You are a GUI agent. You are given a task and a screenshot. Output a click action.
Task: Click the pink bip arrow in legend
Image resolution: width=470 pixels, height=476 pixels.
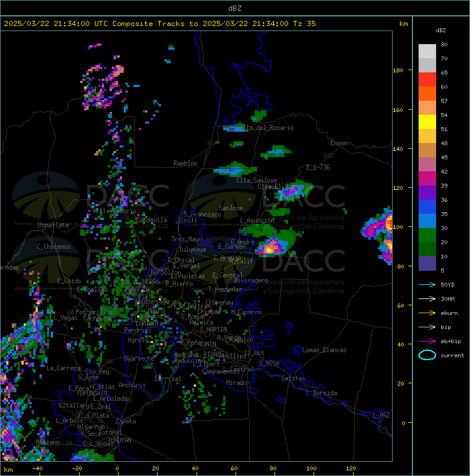click(x=427, y=327)
